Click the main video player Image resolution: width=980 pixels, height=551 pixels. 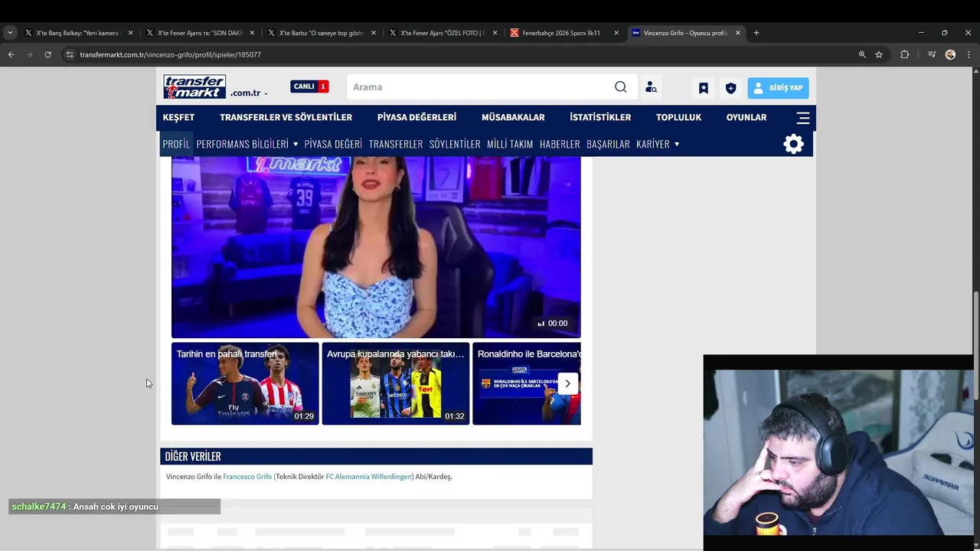[x=376, y=247]
